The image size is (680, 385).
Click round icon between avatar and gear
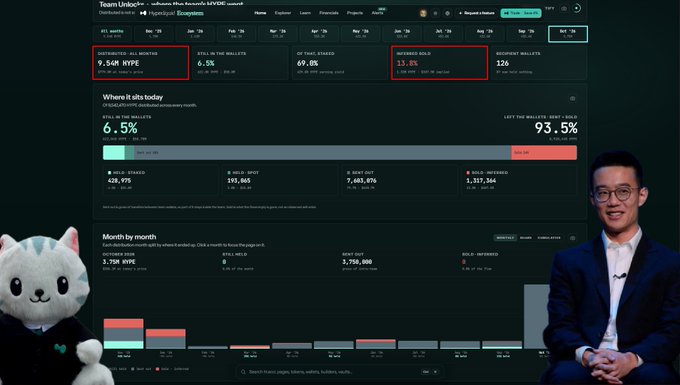pos(435,13)
